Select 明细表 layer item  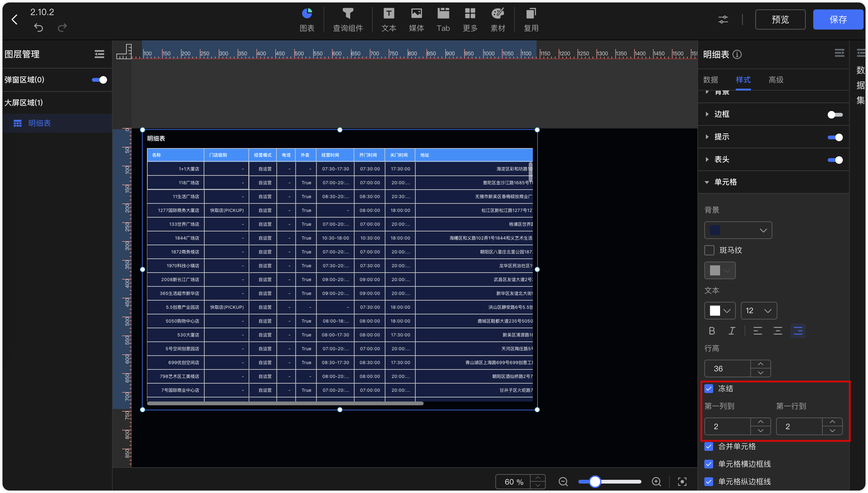57,123
